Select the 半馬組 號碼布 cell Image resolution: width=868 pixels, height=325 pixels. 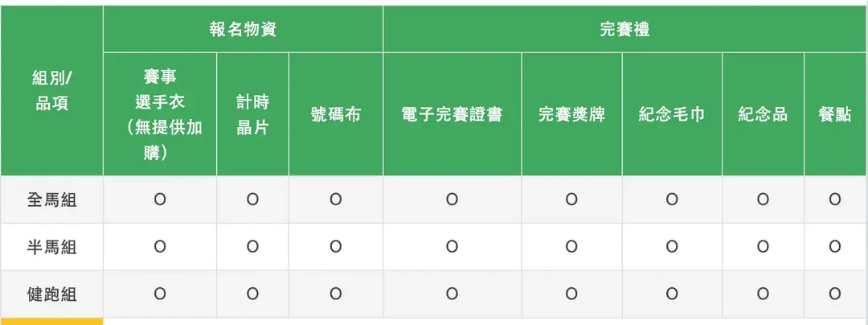pyautogui.click(x=336, y=247)
